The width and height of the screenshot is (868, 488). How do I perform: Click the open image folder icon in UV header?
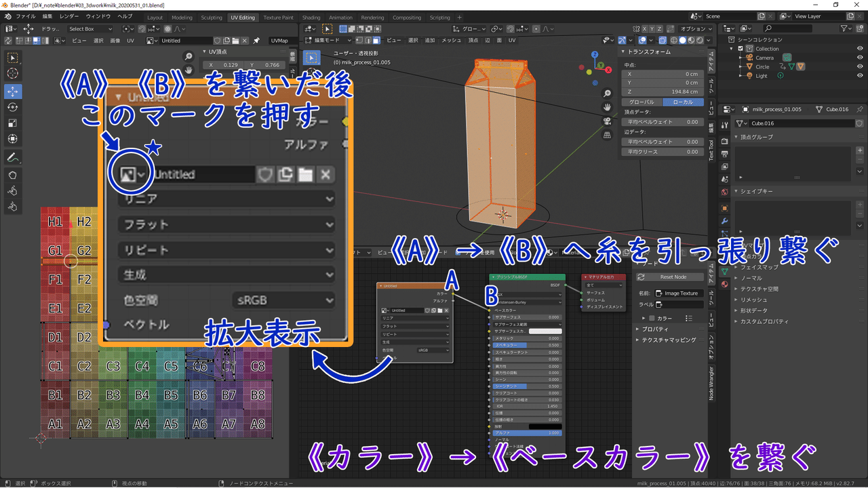(235, 41)
